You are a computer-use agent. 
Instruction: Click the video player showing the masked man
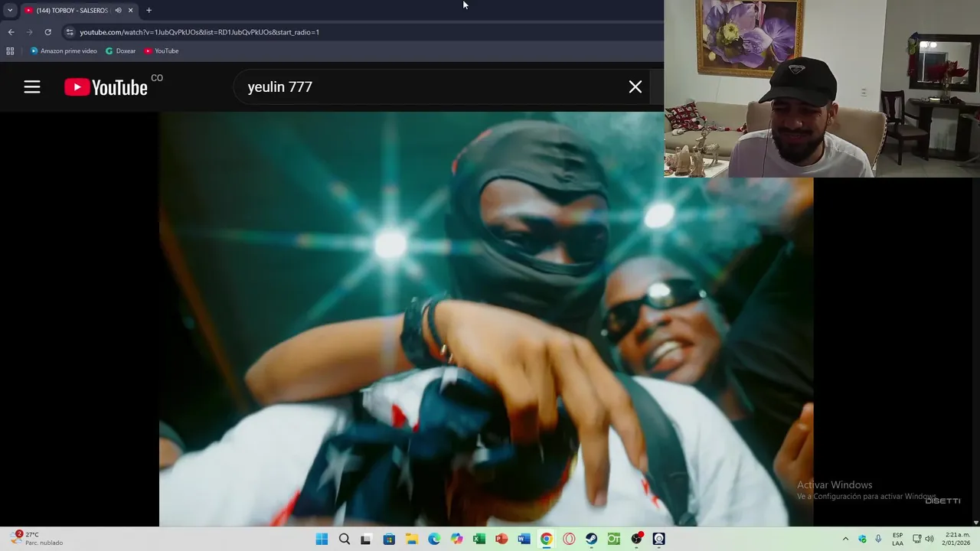[486, 319]
